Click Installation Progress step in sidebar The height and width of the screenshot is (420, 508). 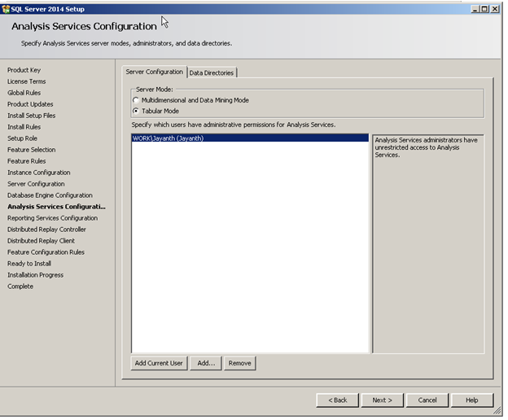(x=36, y=275)
